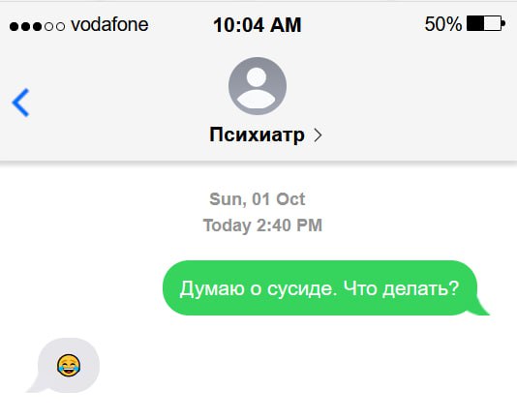Tap the signal strength dots
517x420 pixels.
pos(37,26)
